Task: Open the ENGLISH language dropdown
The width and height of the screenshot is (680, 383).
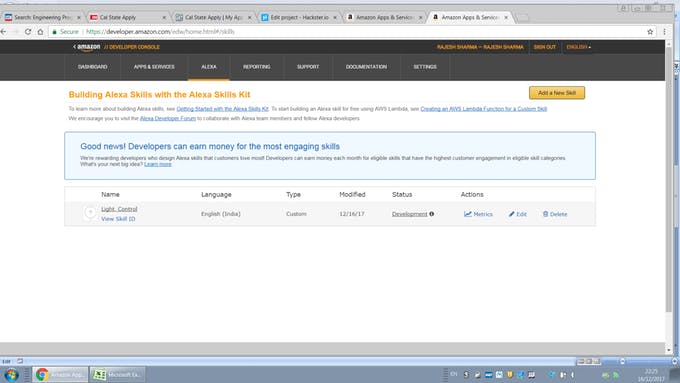Action: pyautogui.click(x=579, y=47)
